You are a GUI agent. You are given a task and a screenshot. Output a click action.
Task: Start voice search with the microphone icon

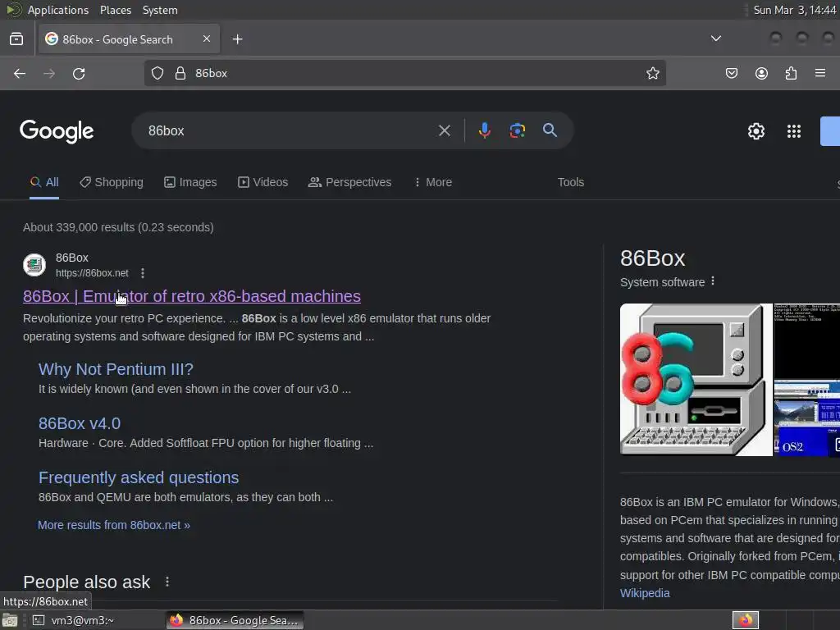(x=484, y=130)
